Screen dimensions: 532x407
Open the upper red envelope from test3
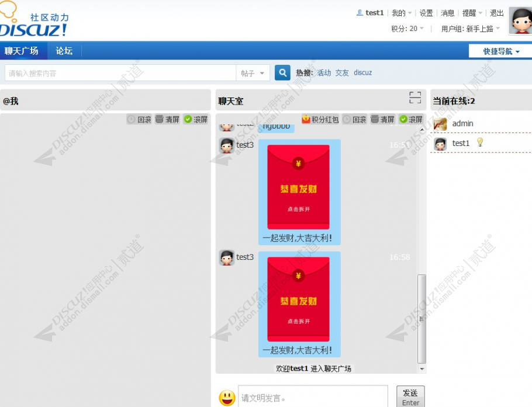(x=298, y=187)
